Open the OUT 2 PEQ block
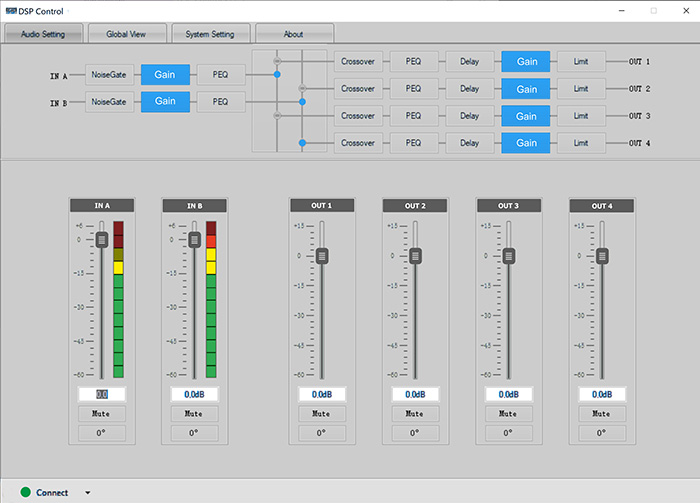700x503 pixels. [414, 89]
